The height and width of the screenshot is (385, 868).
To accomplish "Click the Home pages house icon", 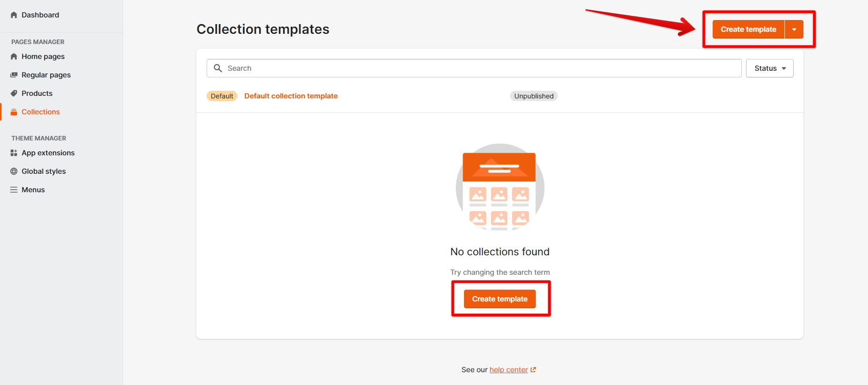I will pyautogui.click(x=14, y=57).
